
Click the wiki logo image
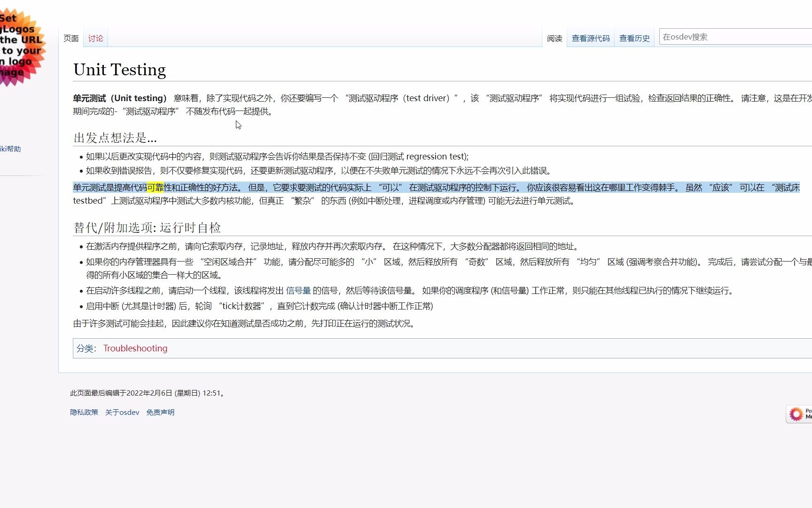coord(23,47)
